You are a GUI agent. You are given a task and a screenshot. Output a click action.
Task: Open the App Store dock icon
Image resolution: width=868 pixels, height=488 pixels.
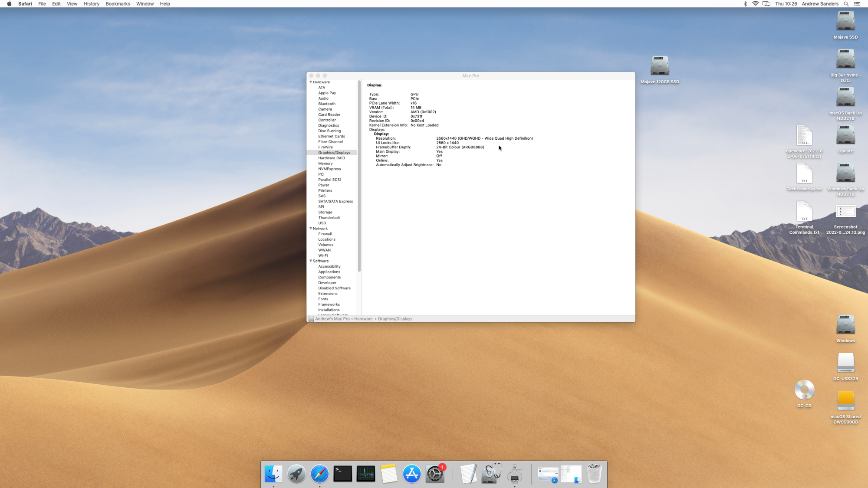411,474
